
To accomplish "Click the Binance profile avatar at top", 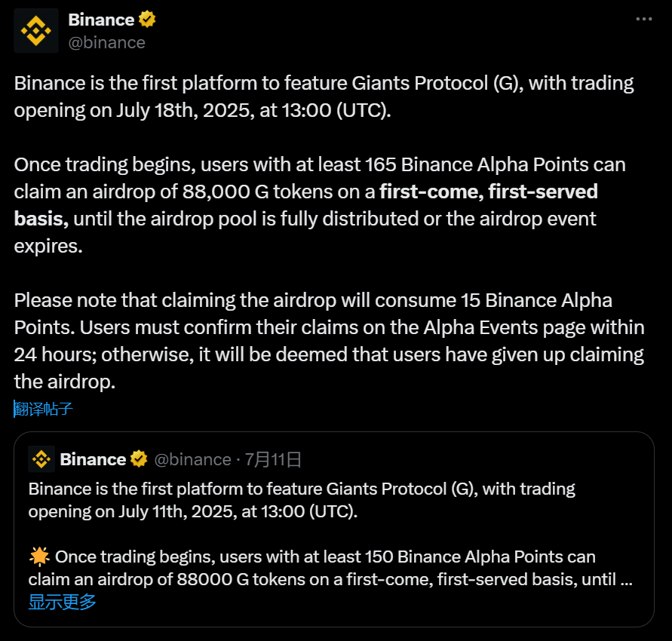I will [35, 31].
